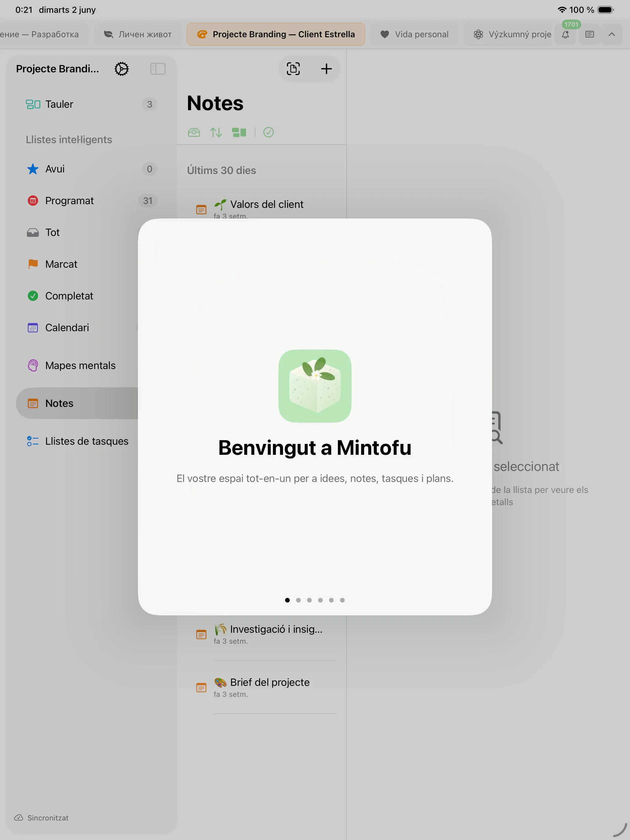Go to second onboarding page dot
Screen dimensions: 630x840
[x=298, y=600]
